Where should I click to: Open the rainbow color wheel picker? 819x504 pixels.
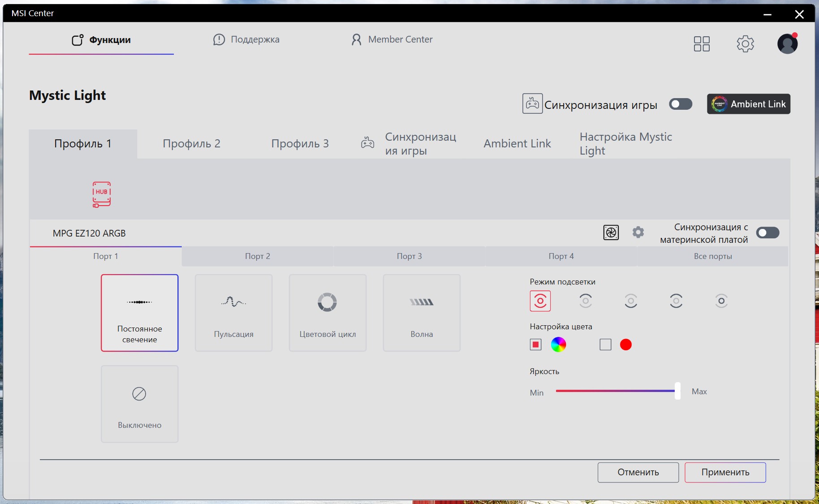click(x=558, y=345)
